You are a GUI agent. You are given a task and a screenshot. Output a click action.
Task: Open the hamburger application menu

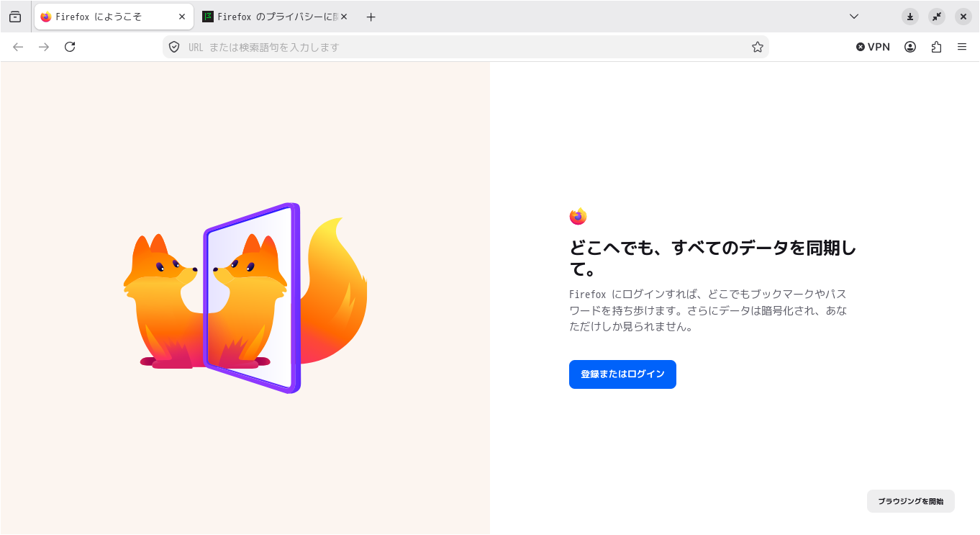(962, 47)
